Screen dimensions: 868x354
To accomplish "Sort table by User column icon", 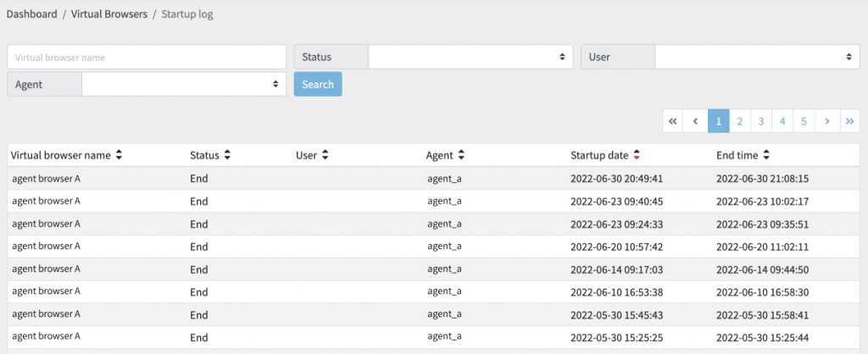I will [x=325, y=156].
